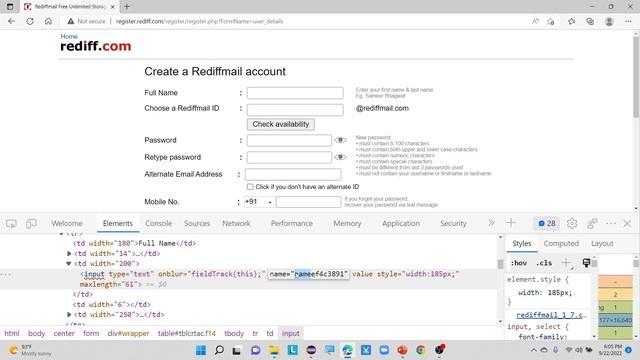Open the Sources tab
Image resolution: width=640 pixels, height=360 pixels.
(x=197, y=223)
